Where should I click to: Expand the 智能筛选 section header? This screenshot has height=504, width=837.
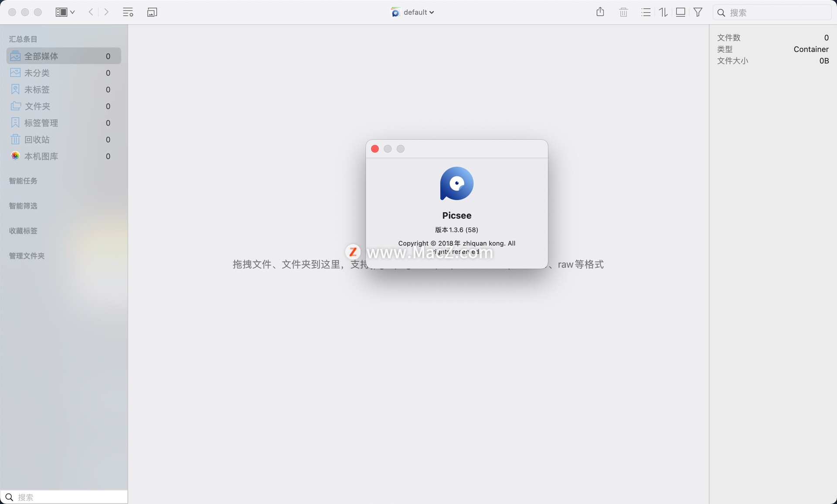(x=23, y=206)
